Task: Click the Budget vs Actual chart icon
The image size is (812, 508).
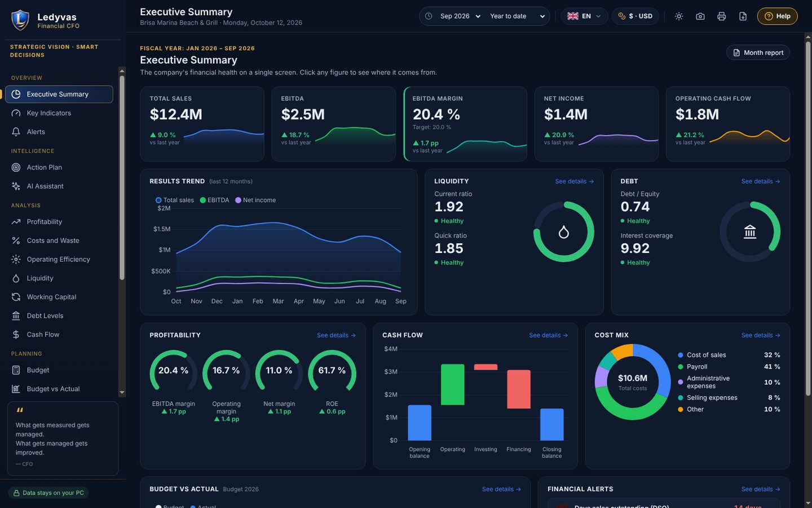Action: (x=16, y=389)
